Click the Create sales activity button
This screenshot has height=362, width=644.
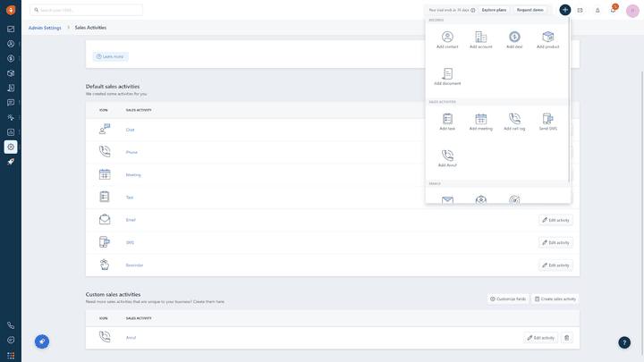(x=555, y=299)
